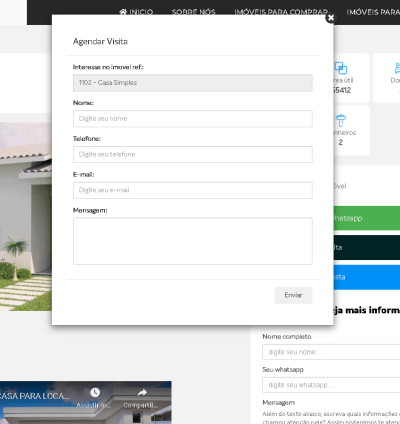Open the CASA PARA LOCA... video title
400x424 pixels.
coord(35,396)
